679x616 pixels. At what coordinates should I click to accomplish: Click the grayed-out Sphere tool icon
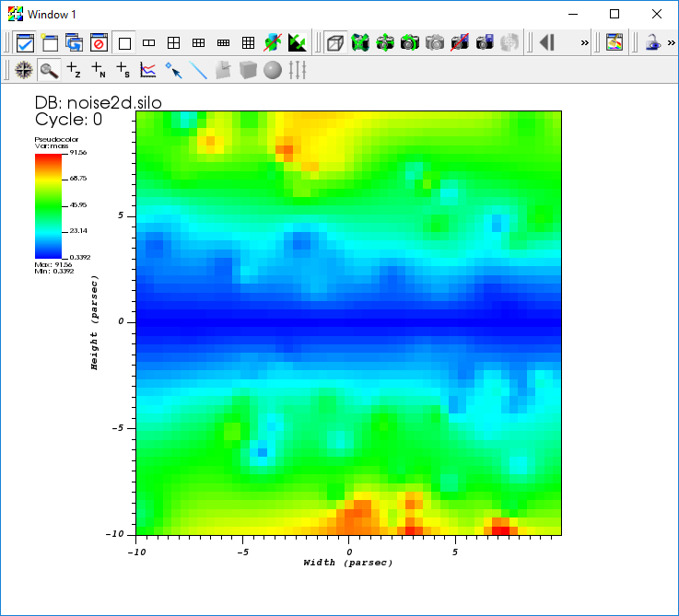coord(273,70)
